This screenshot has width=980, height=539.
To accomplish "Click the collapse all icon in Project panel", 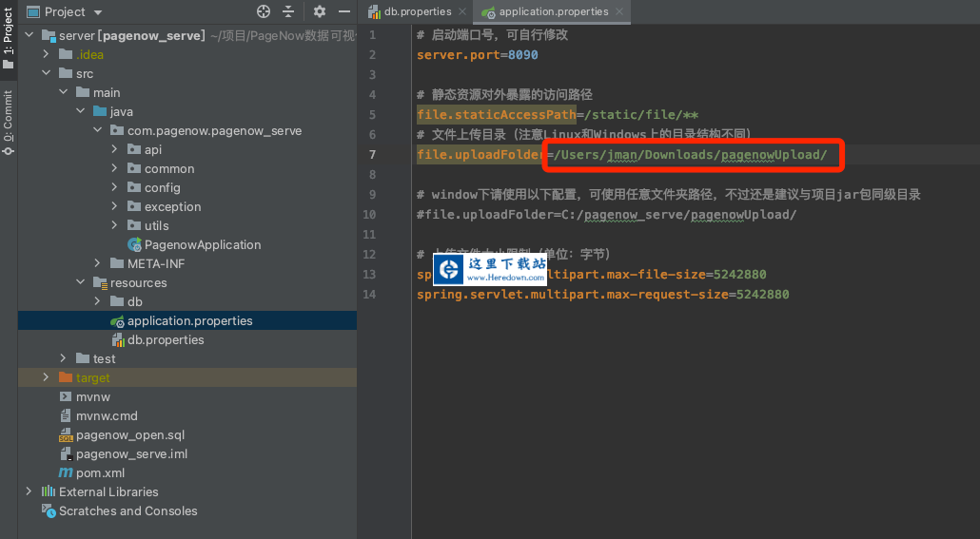I will click(288, 11).
